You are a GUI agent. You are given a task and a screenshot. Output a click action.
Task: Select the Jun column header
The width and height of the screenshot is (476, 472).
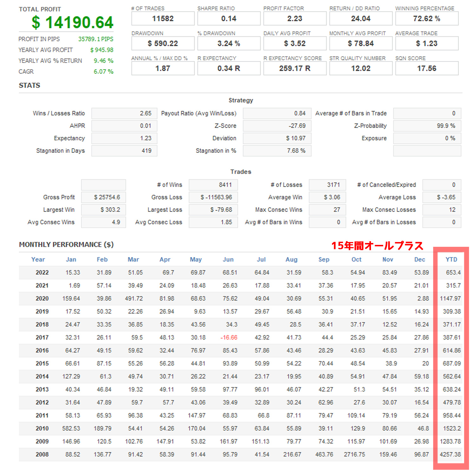(x=228, y=260)
